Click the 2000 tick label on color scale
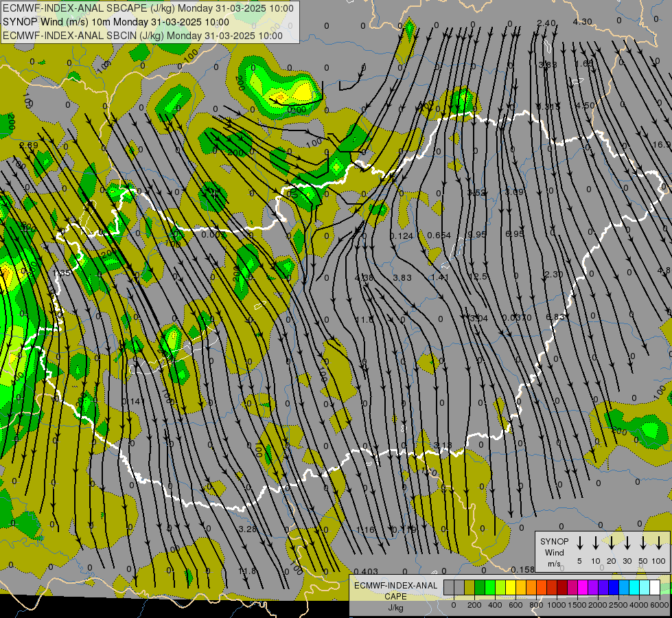 pos(598,605)
